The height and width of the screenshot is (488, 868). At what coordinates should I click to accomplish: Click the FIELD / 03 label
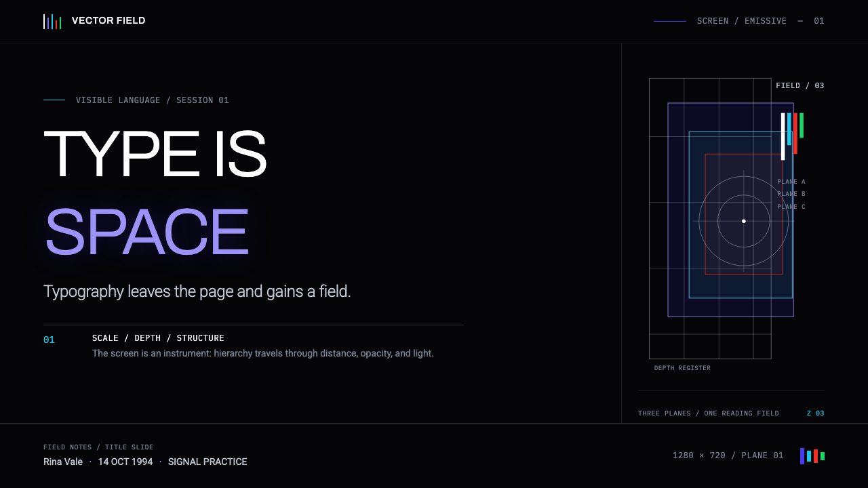pos(800,85)
